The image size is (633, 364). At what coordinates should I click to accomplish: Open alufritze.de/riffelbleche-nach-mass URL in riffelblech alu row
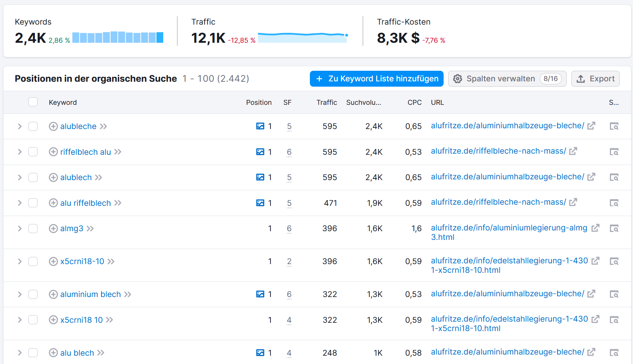(499, 151)
